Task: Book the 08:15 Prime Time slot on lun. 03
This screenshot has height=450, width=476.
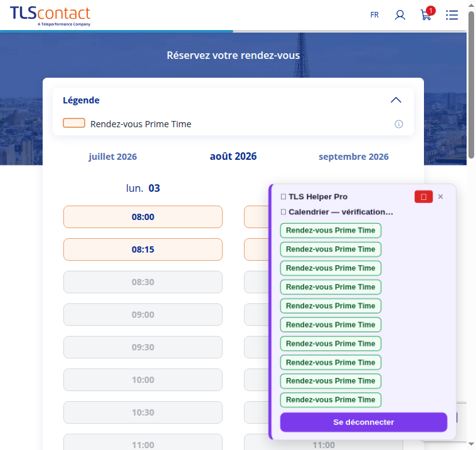Action: pos(143,249)
